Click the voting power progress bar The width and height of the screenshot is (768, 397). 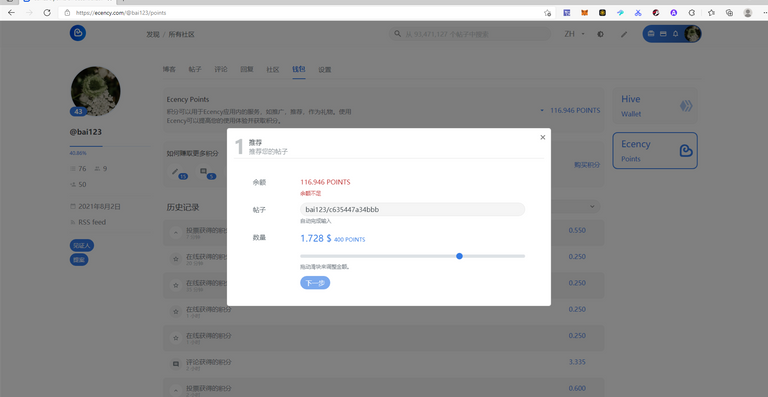coord(110,146)
